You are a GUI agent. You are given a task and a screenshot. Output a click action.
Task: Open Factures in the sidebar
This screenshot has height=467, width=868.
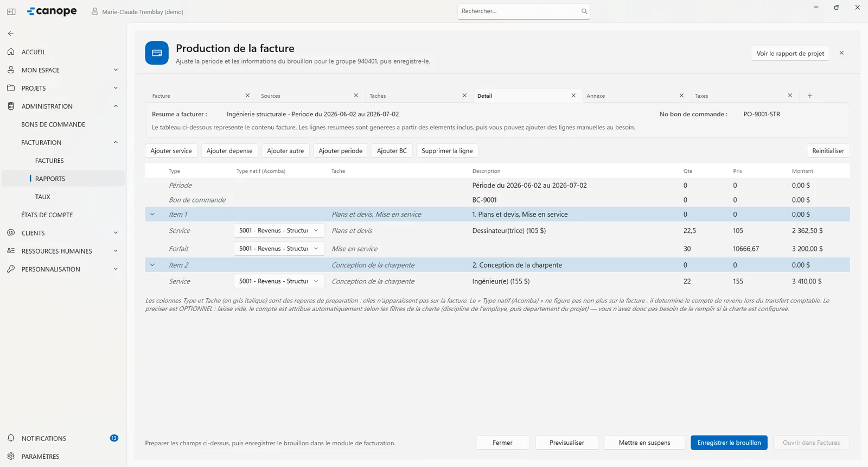click(49, 161)
